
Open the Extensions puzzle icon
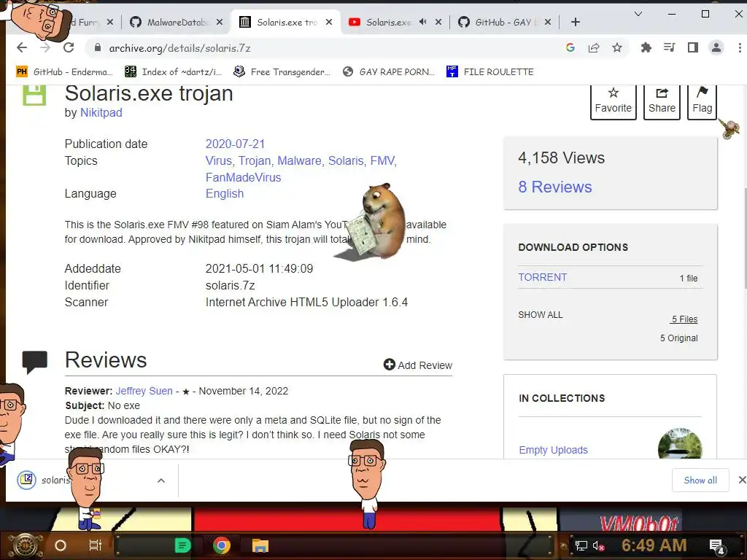[646, 47]
